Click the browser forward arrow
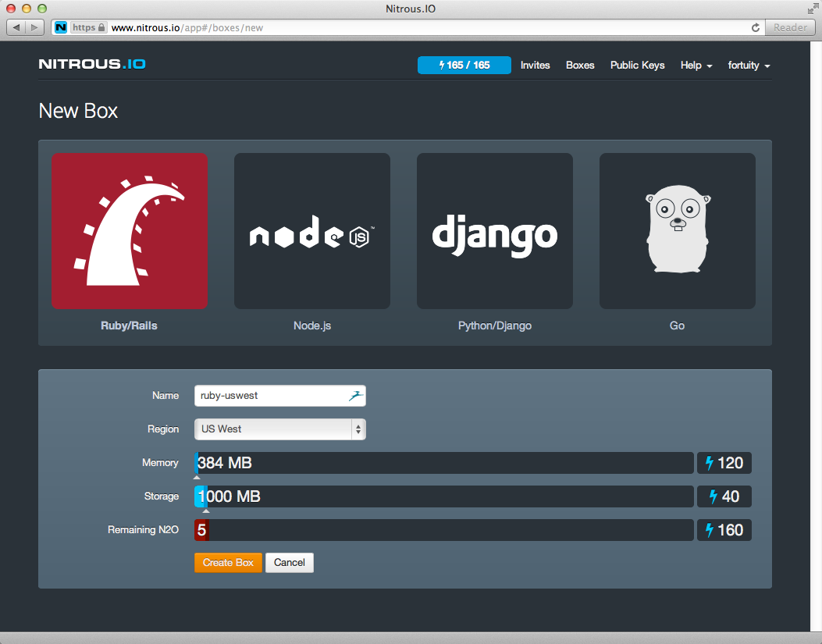822x644 pixels. 34,27
